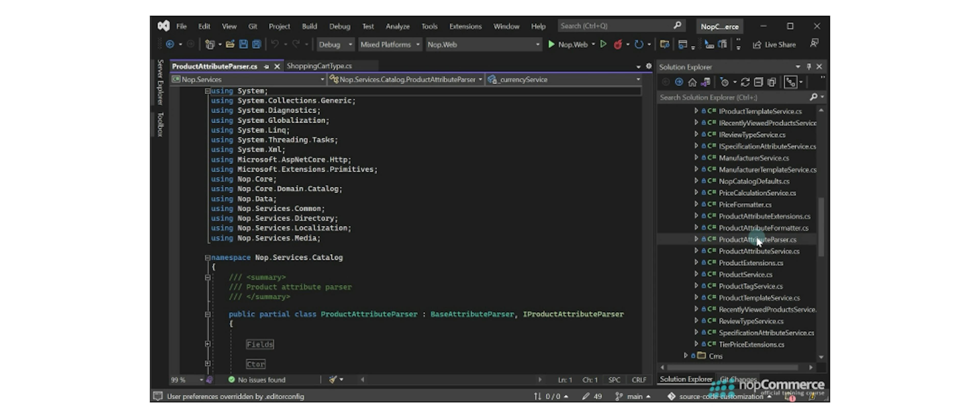Open the Git menu
The height and width of the screenshot is (418, 980).
(253, 26)
